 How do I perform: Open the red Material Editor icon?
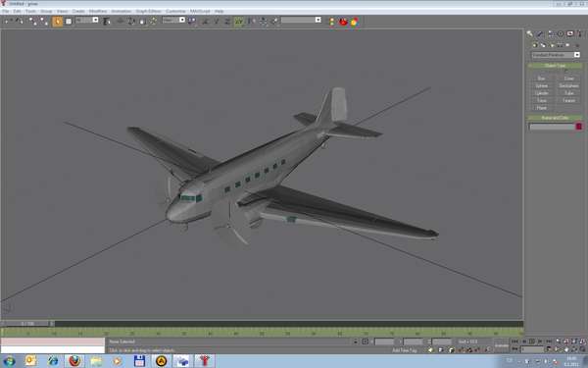pyautogui.click(x=343, y=22)
